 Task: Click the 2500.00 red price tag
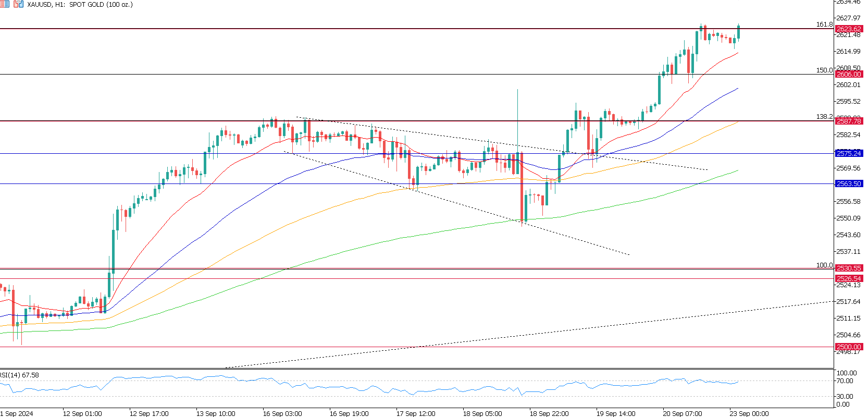[849, 347]
